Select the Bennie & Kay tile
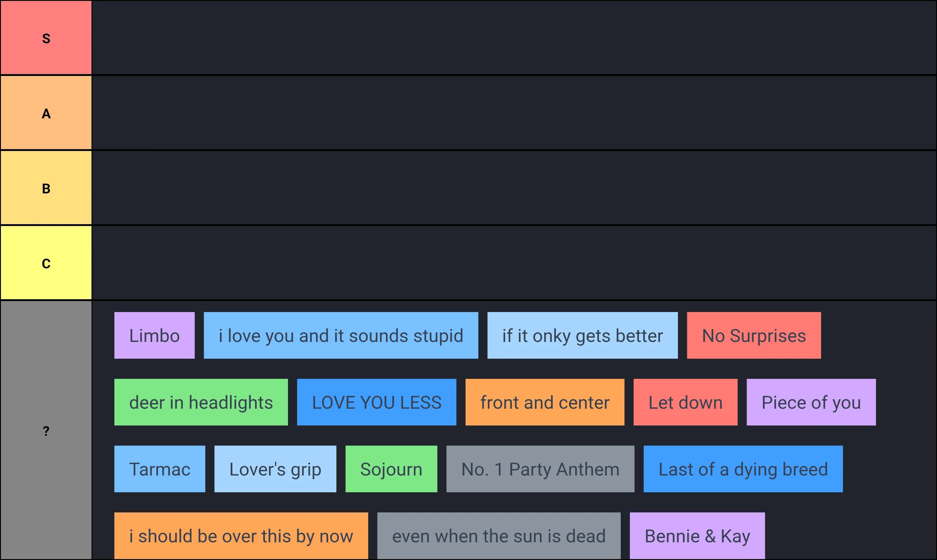The image size is (937, 560). [x=697, y=536]
